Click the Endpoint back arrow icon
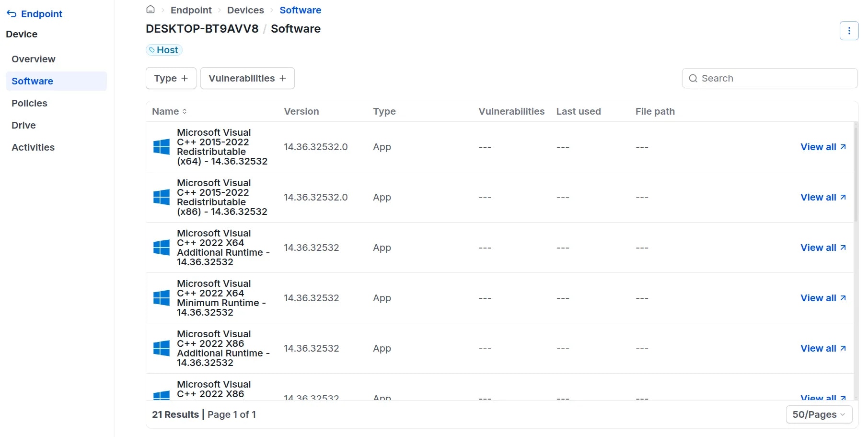Viewport: 868px width, 437px height. [11, 13]
